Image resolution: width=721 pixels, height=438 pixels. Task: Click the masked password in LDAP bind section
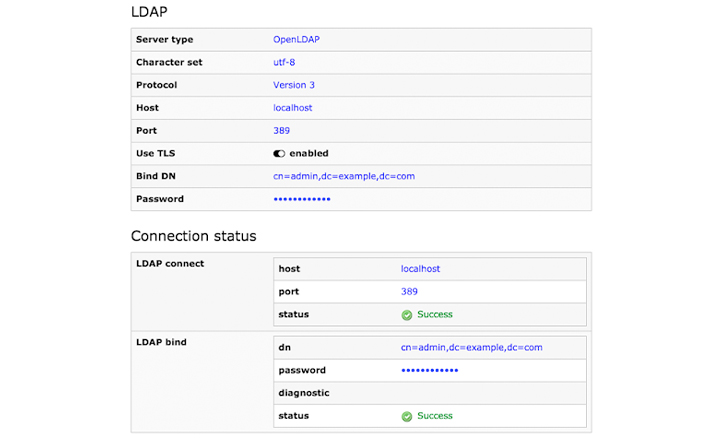click(x=429, y=370)
